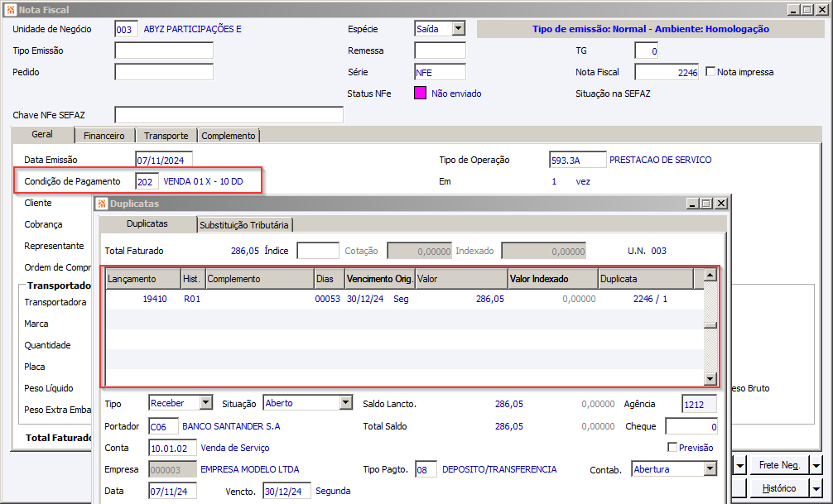This screenshot has width=833, height=504.
Task: Open the Contab. dropdown showing Abertura
Action: 710,469
